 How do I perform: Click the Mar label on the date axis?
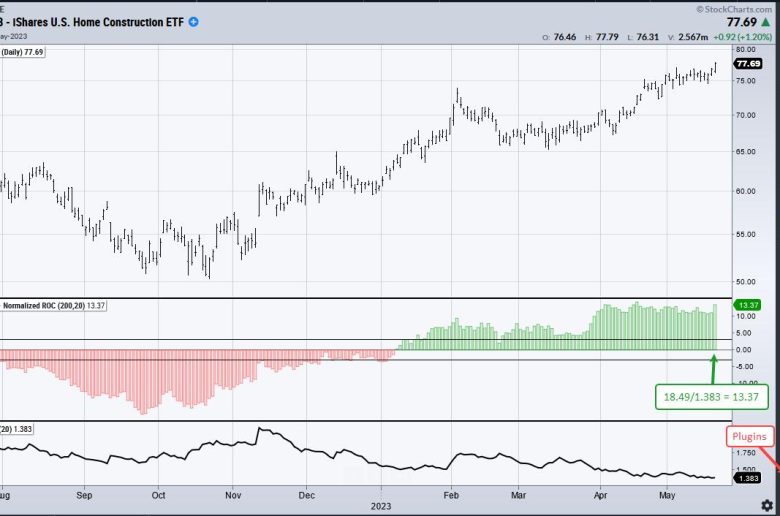click(x=518, y=495)
